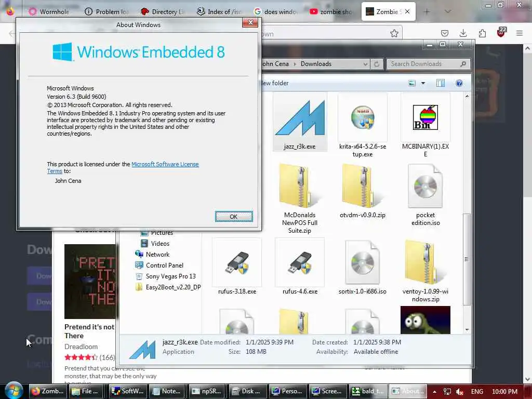Screen dimensions: 532x399
Task: Select jazz_r3k.exe file icon
Action: [x=300, y=117]
